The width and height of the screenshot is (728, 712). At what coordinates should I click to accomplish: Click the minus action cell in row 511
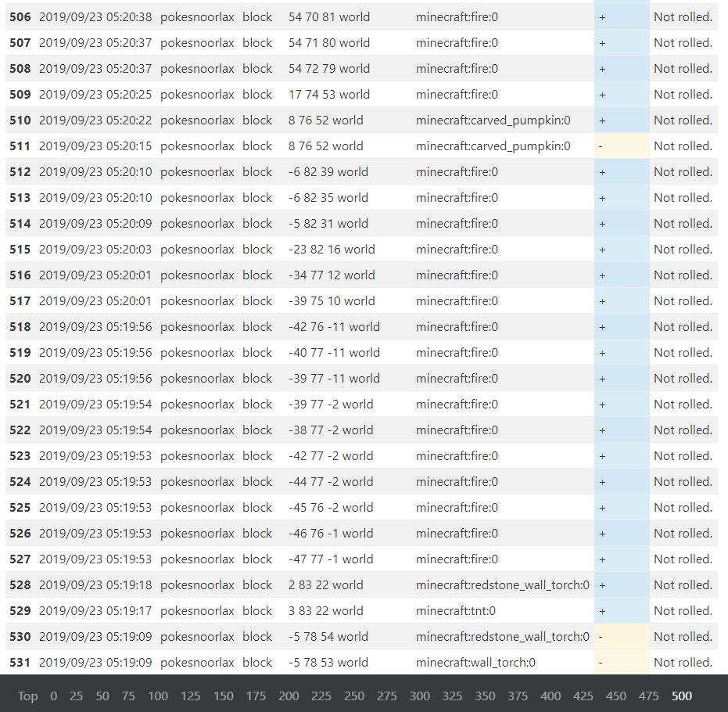pyautogui.click(x=622, y=146)
